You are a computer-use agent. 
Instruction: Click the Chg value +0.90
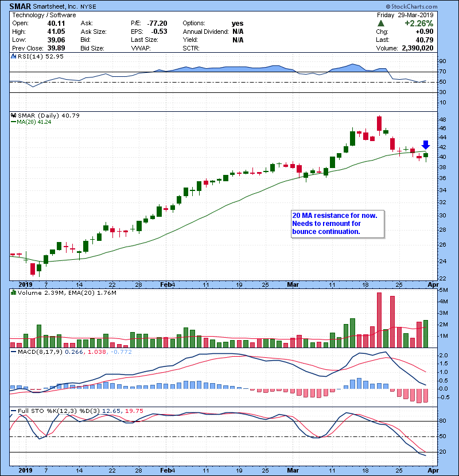pos(425,32)
